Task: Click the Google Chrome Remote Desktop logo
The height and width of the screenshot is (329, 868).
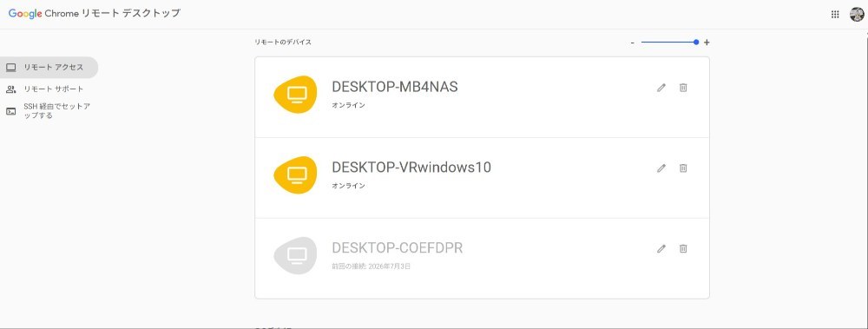Action: 94,13
